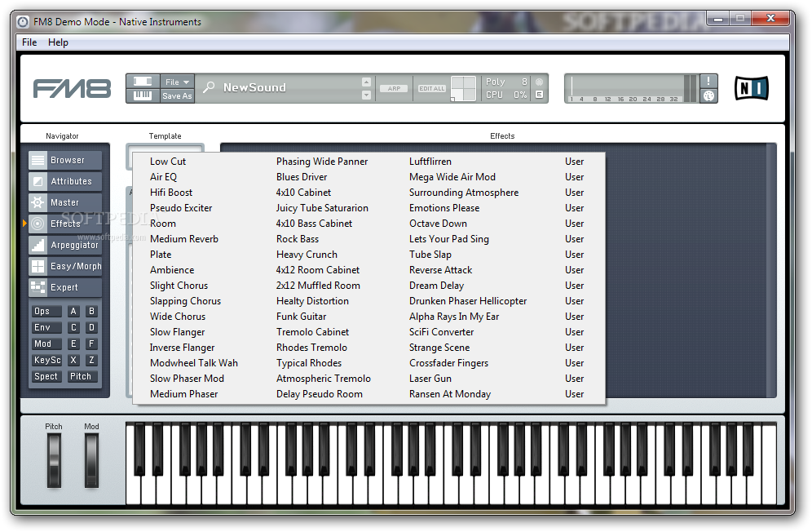This screenshot has width=812, height=532.
Task: Click the rack view icon above keyboard icon
Action: tap(143, 82)
